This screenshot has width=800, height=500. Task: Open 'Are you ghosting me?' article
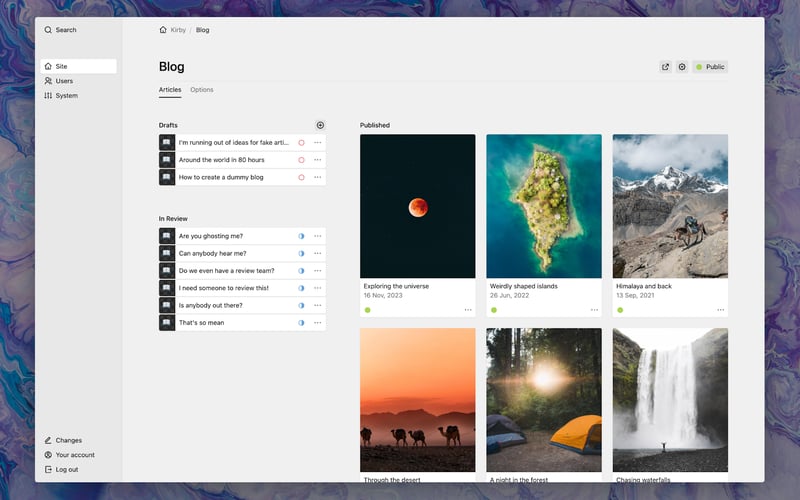pyautogui.click(x=211, y=236)
